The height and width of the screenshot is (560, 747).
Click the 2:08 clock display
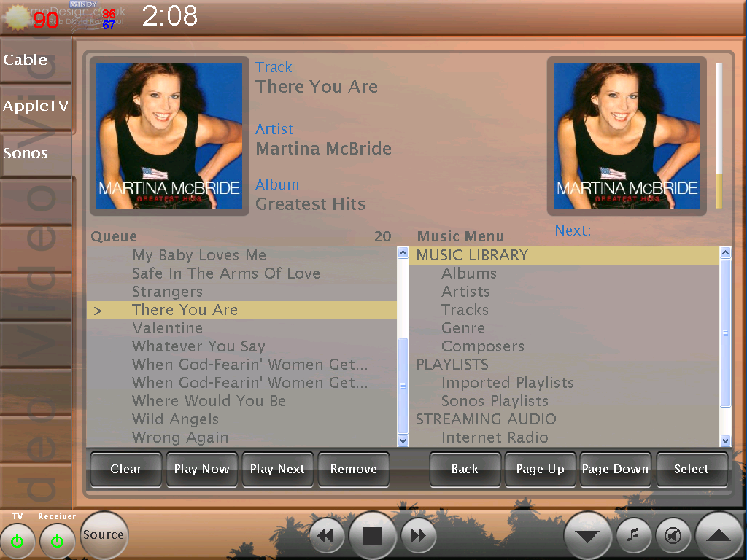[x=169, y=16]
